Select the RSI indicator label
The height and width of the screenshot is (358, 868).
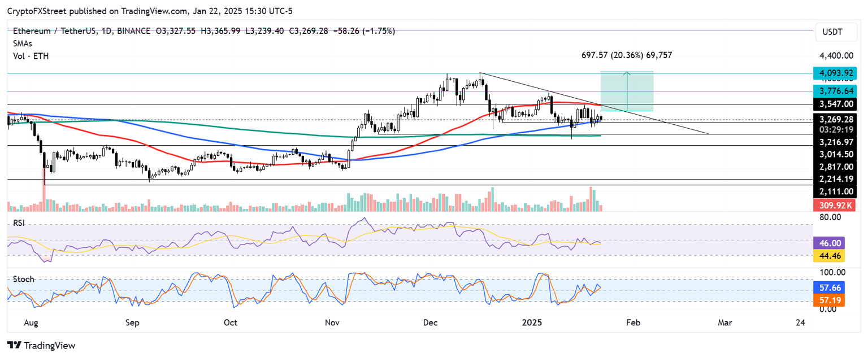(x=19, y=223)
